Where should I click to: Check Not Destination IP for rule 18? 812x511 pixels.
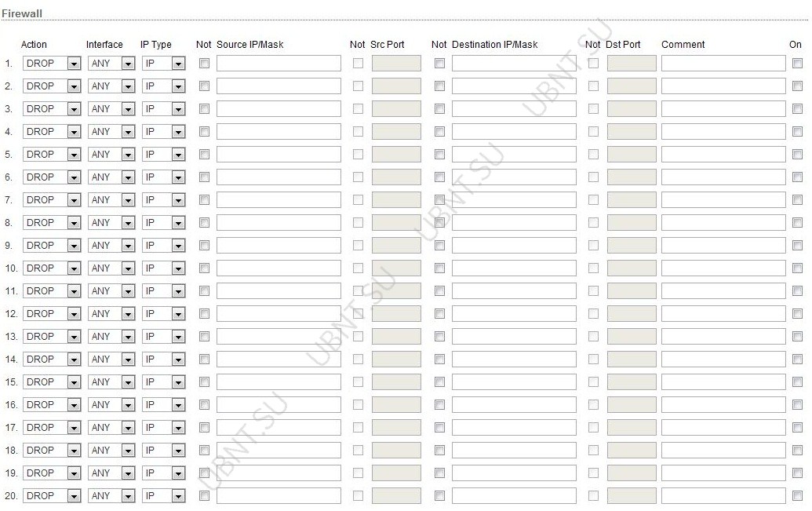[x=439, y=451]
